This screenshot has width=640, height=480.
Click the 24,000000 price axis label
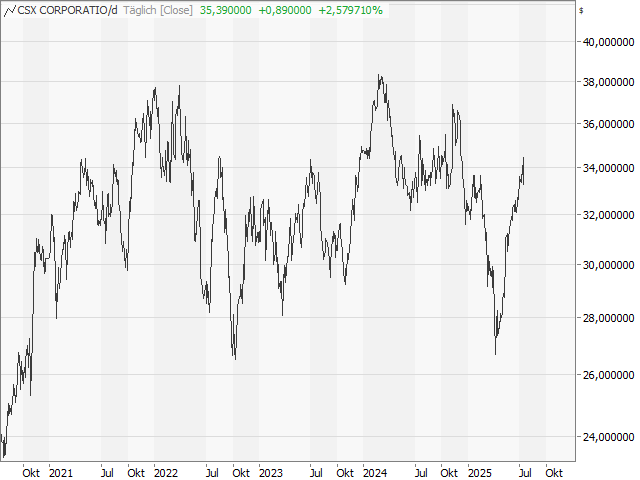click(609, 437)
